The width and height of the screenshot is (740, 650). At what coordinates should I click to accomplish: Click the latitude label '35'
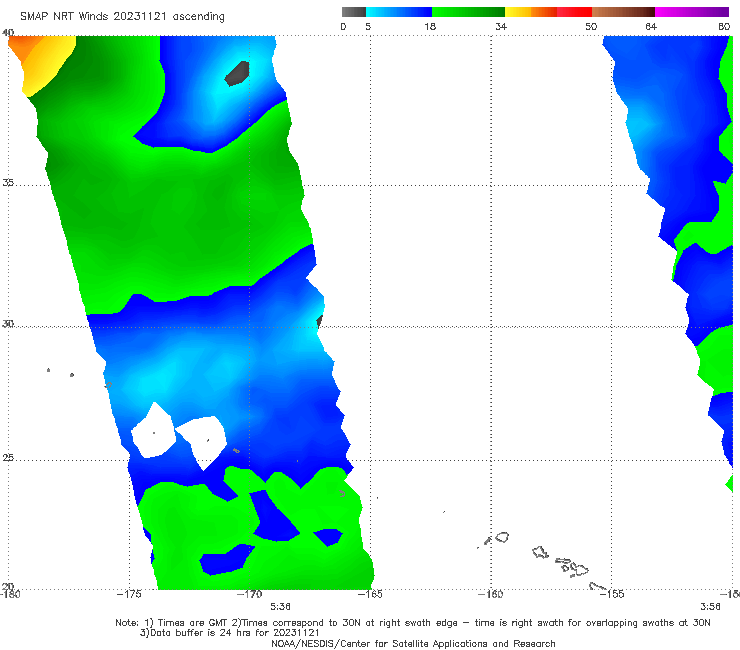(x=8, y=182)
